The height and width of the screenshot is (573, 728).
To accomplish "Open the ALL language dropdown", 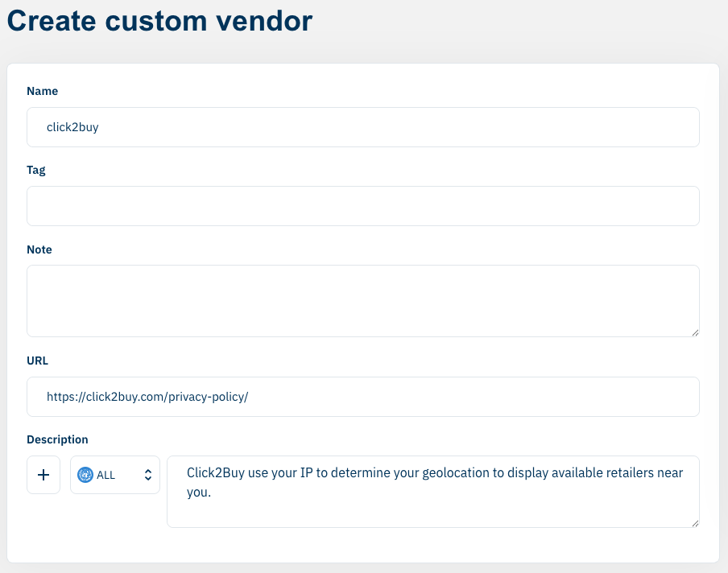I will tap(115, 475).
